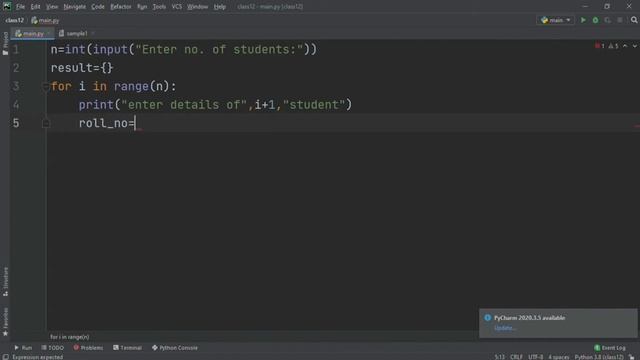640x360 pixels.
Task: Minimize the PyCharm window
Action: pos(585,7)
